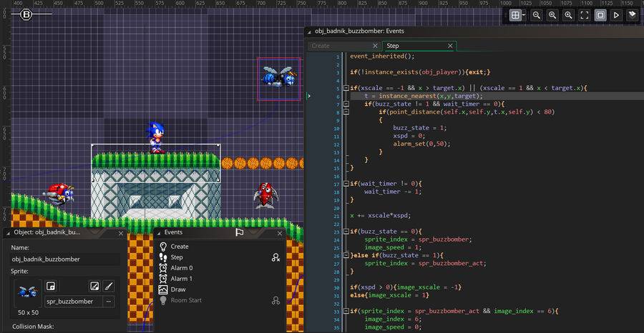Select the Alarm 1 event
644x333 pixels.
[x=182, y=279]
